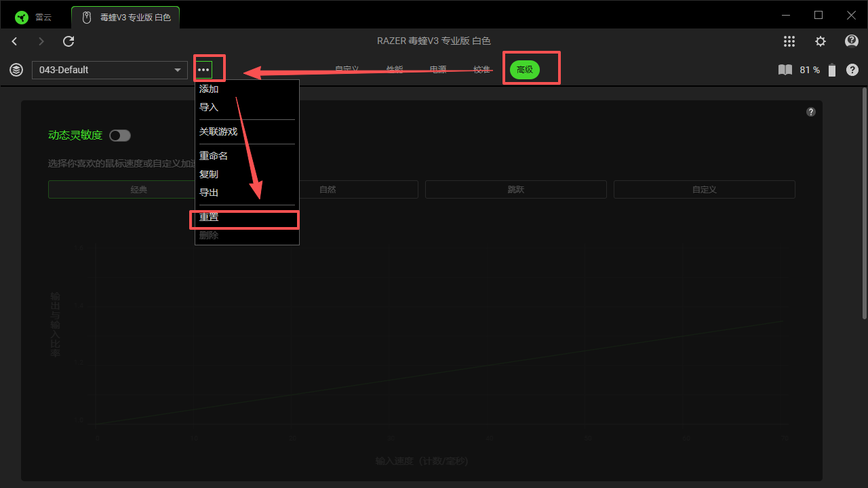
Task: Click the forward navigation arrow
Action: pyautogui.click(x=41, y=41)
